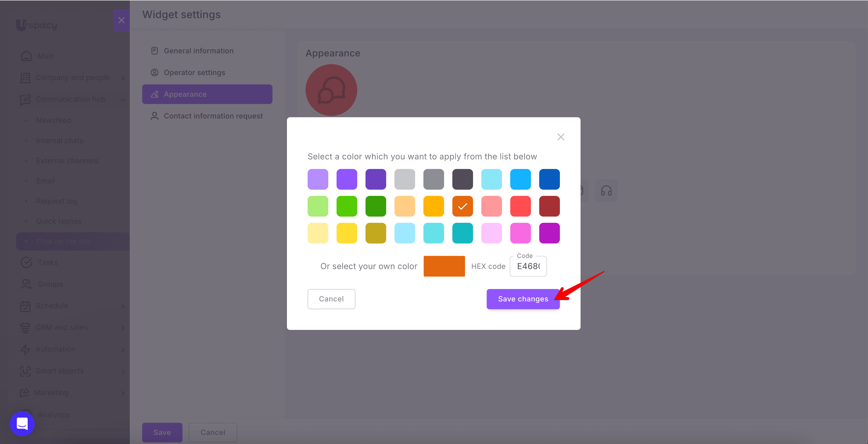Select the dark blue color swatch
Screen dimensions: 868x444
tap(550, 179)
